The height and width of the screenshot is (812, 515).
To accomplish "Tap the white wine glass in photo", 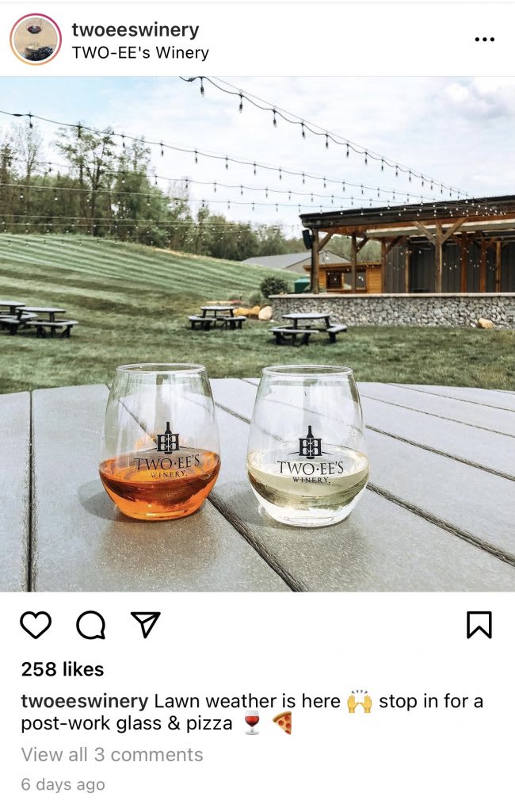I will tap(307, 446).
